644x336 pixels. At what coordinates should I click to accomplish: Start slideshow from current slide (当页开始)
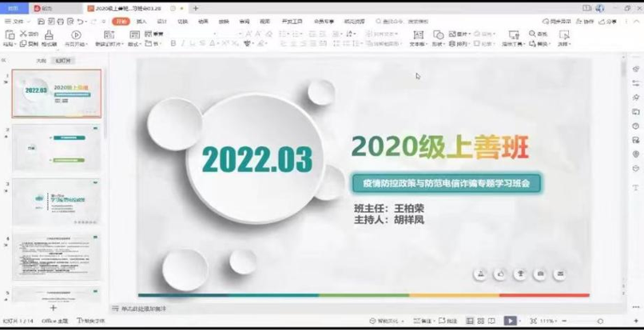click(76, 36)
